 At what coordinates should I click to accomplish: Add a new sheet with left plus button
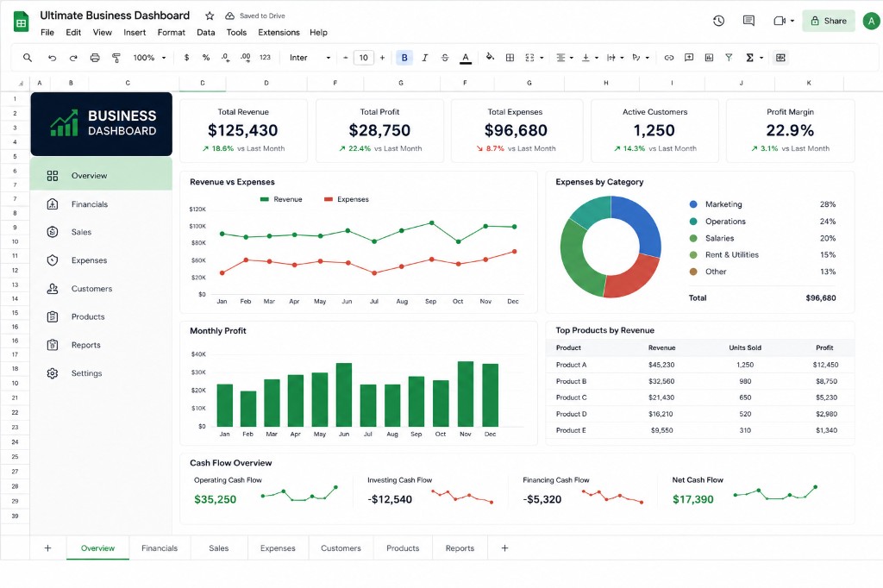tap(48, 548)
